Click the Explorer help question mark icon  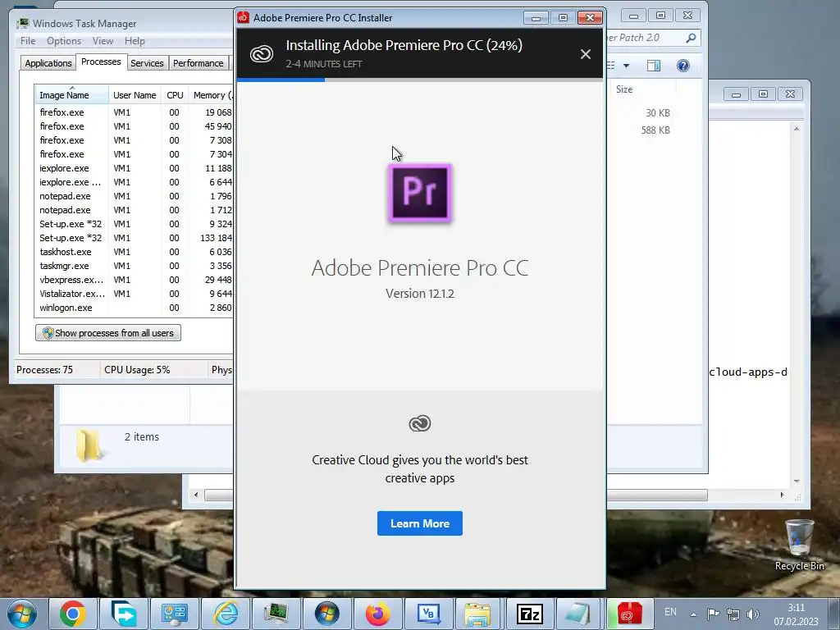click(x=683, y=66)
